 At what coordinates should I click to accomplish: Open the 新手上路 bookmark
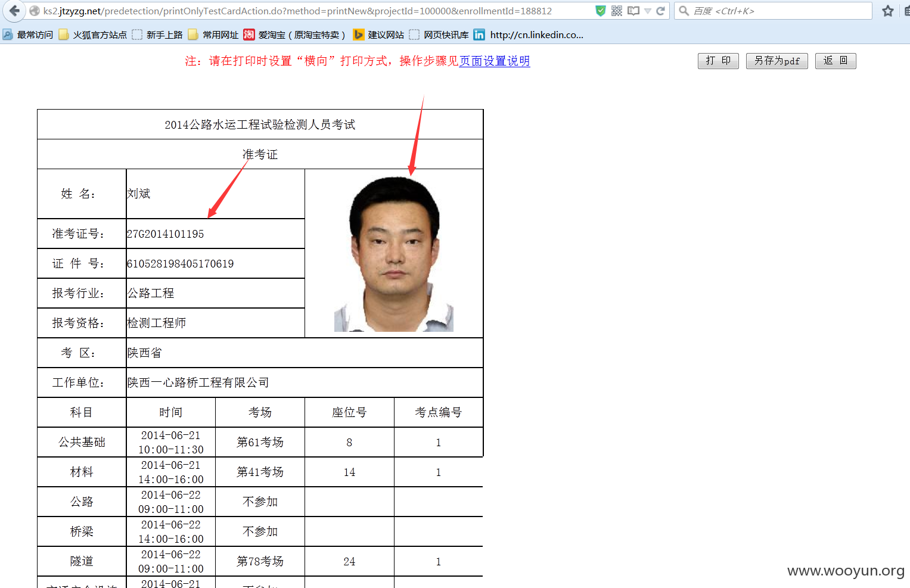point(158,35)
